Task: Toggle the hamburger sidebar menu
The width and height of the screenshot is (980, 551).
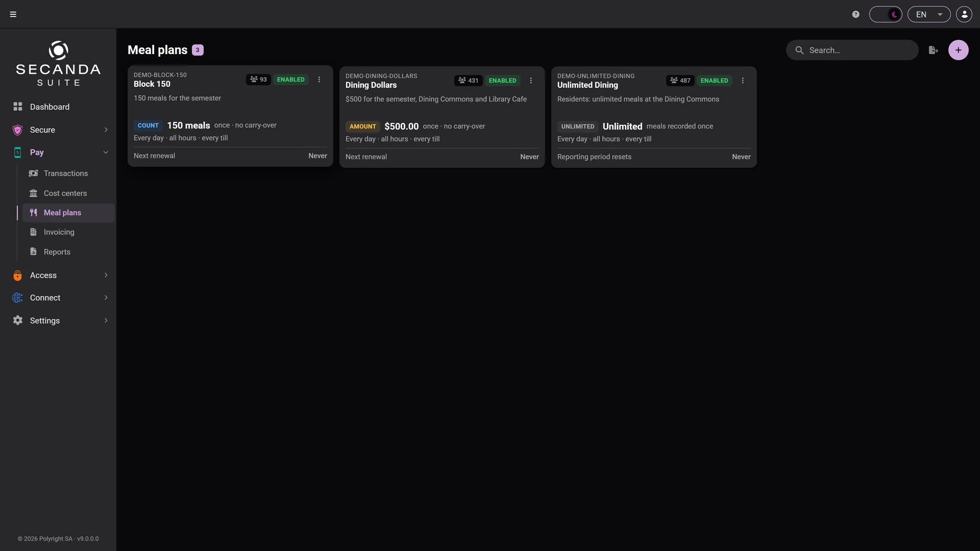Action: coord(13,14)
